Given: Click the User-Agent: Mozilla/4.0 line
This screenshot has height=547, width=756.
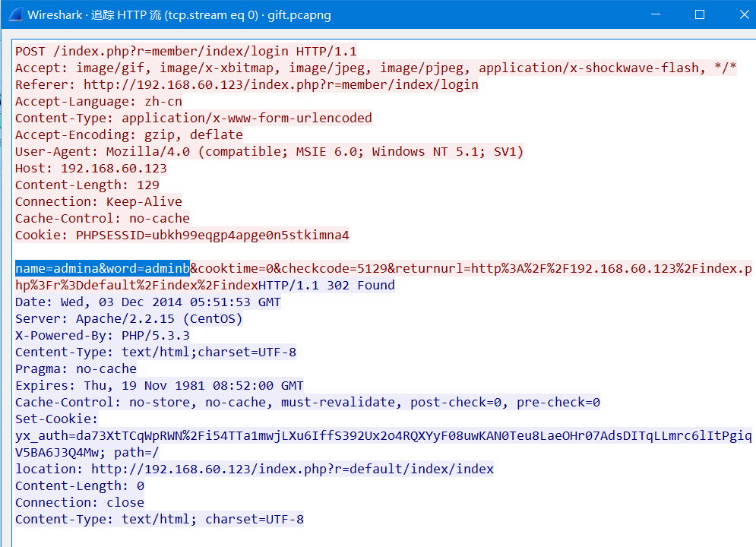Looking at the screenshot, I should pos(269,152).
